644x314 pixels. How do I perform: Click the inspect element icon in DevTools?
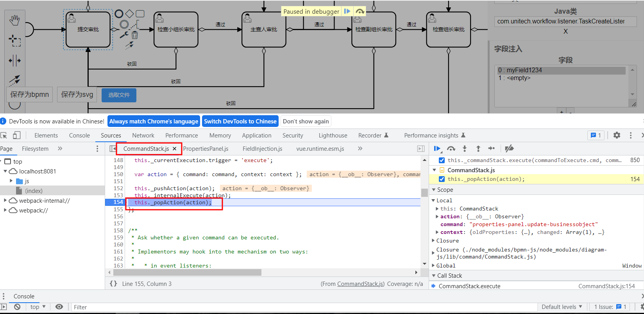4,136
